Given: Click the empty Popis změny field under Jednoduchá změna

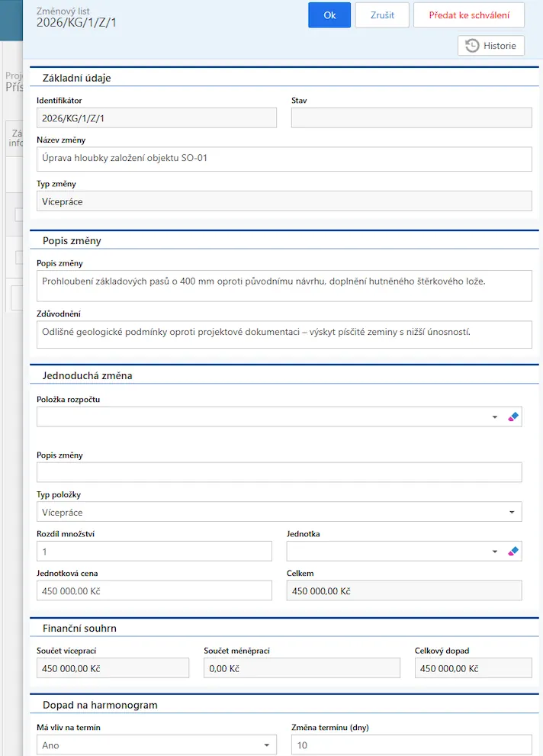Looking at the screenshot, I should coord(279,472).
